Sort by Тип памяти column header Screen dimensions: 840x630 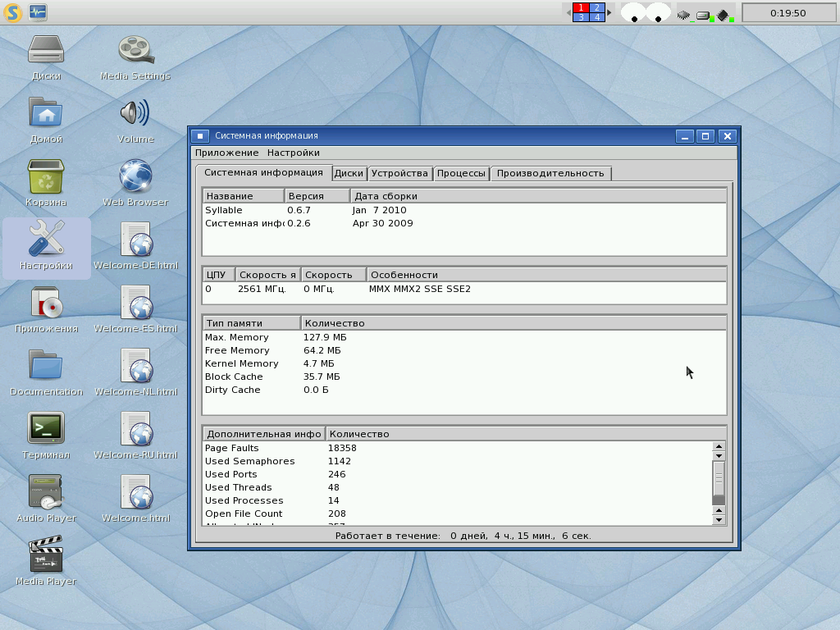251,323
